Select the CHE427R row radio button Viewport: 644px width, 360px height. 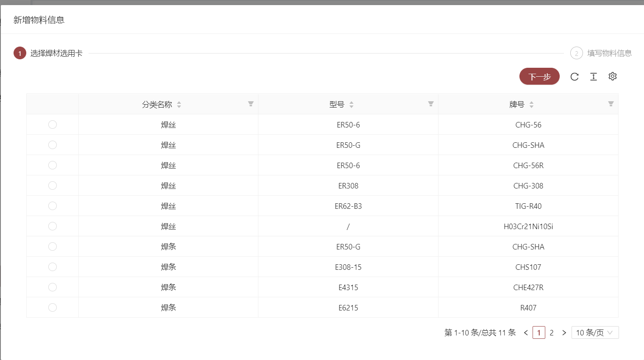53,287
